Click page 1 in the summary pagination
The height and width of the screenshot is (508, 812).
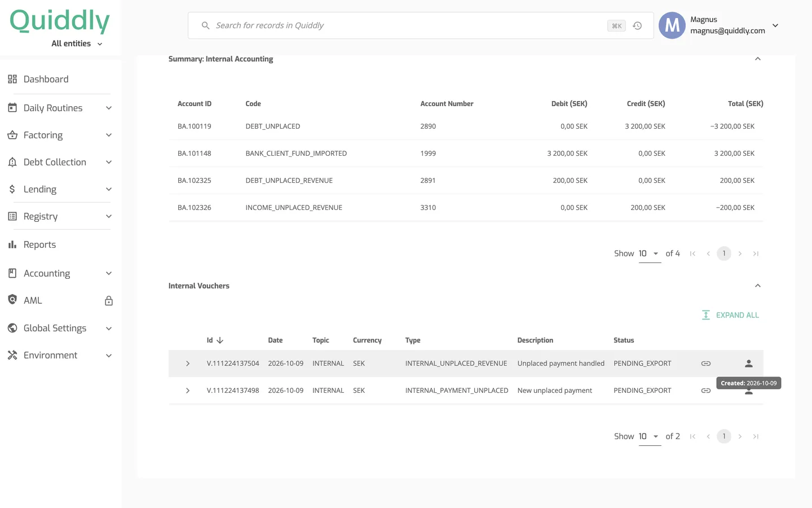tap(724, 253)
